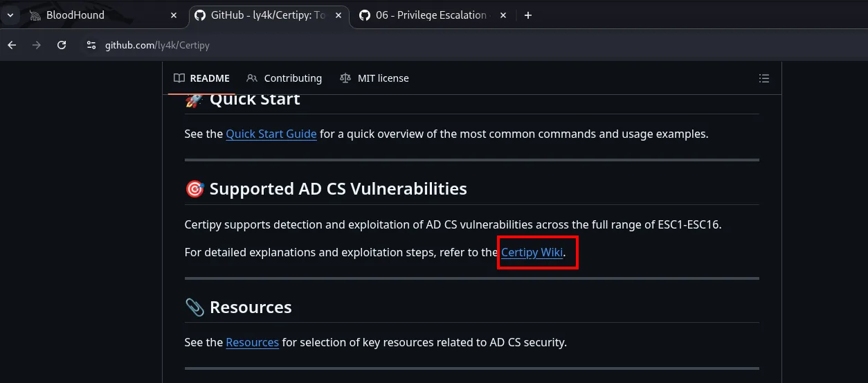Go back to the previous page
The height and width of the screenshot is (383, 868).
click(x=12, y=45)
